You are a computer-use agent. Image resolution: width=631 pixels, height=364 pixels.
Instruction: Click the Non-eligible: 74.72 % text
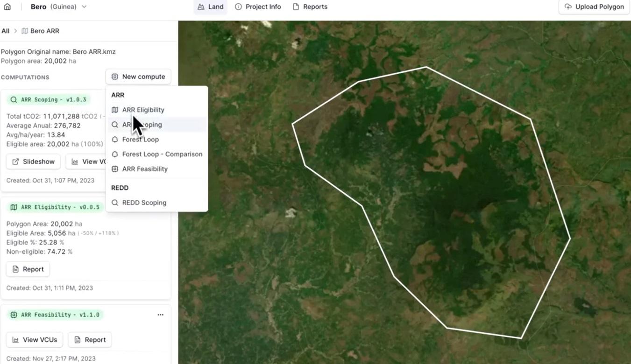pos(39,252)
